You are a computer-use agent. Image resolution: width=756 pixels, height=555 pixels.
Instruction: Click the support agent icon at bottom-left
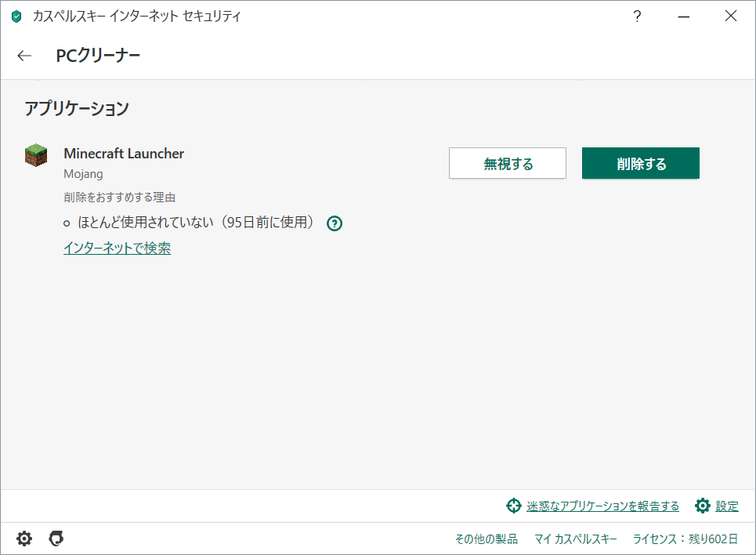pyautogui.click(x=56, y=539)
